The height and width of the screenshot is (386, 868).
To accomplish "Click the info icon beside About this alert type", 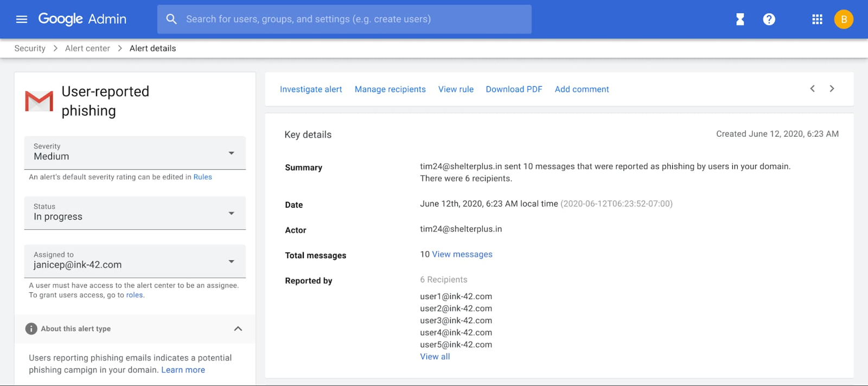I will (x=31, y=329).
